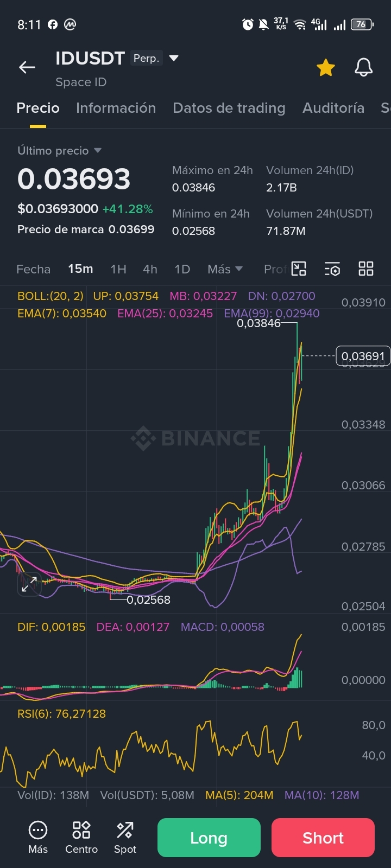
Task: Expand chart to fullscreen icon
Action: point(29,584)
